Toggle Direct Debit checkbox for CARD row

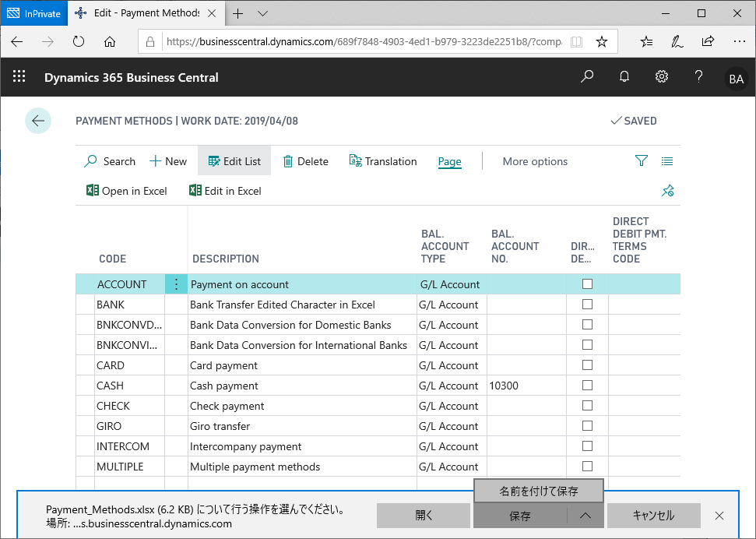[587, 365]
